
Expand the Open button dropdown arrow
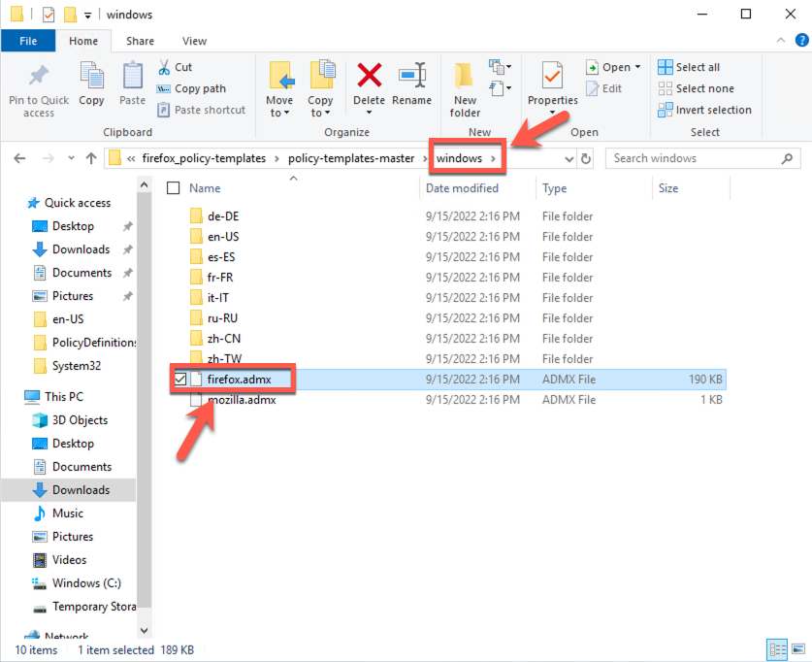coord(637,67)
